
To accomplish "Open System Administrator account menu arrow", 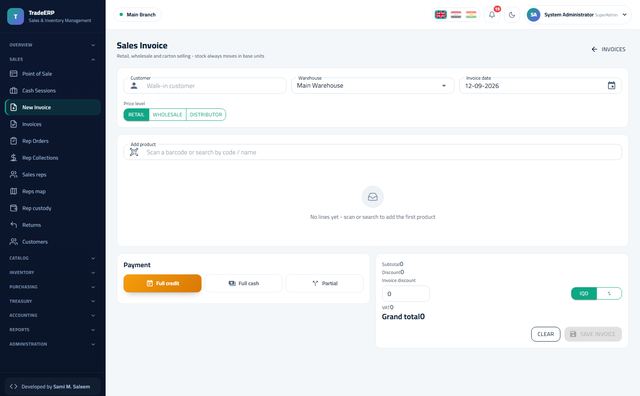I will [x=624, y=15].
